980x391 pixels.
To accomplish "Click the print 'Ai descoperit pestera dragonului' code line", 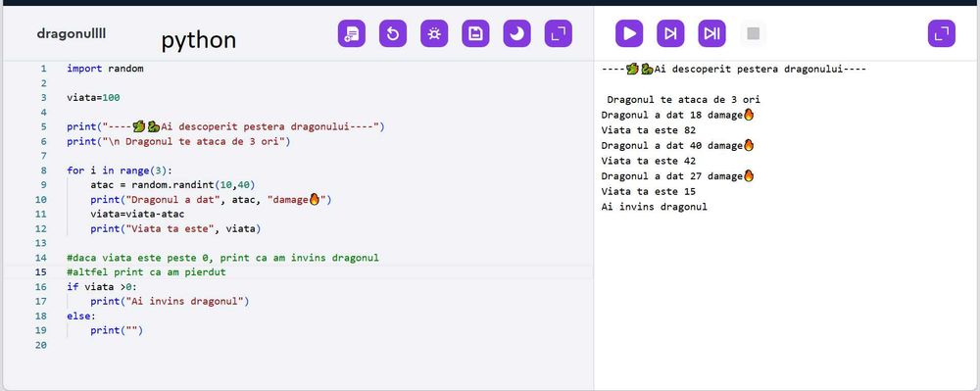I will coord(225,126).
